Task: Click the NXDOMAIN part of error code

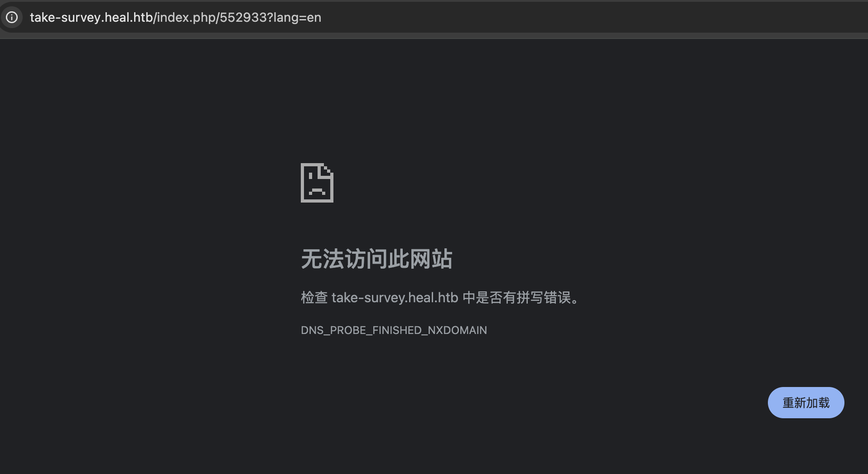Action: (x=457, y=330)
